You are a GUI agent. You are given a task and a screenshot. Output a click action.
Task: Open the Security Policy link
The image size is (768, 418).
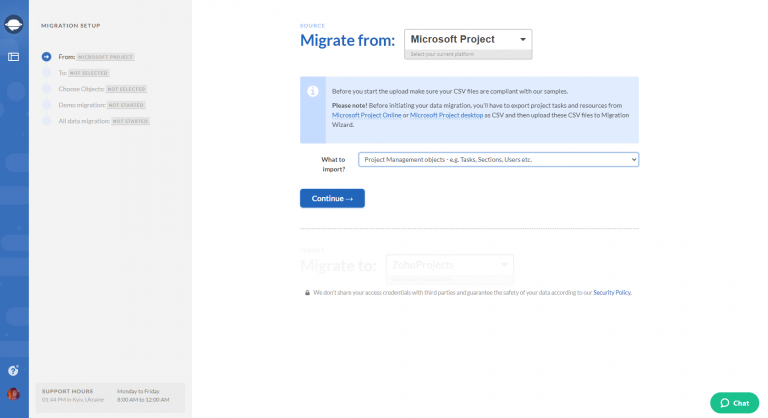(x=612, y=293)
